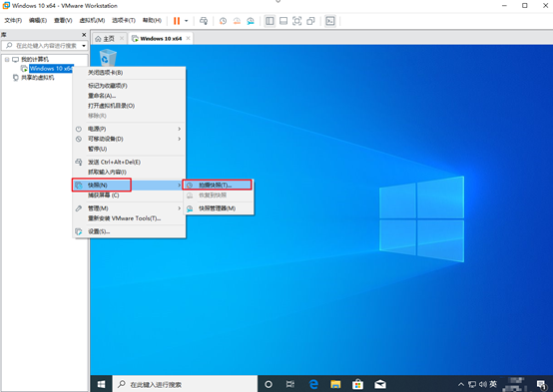
Task: Expand the 管理(M) submenu
Action: (x=129, y=208)
